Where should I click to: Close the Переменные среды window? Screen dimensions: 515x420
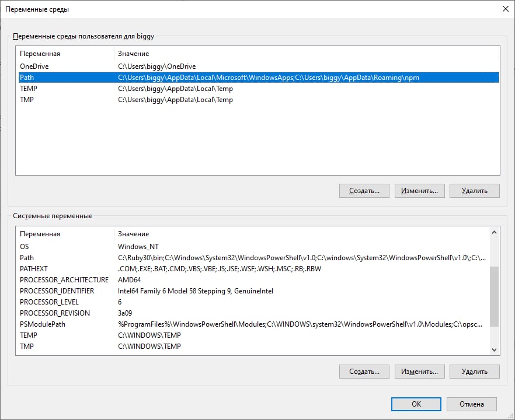[x=506, y=9]
